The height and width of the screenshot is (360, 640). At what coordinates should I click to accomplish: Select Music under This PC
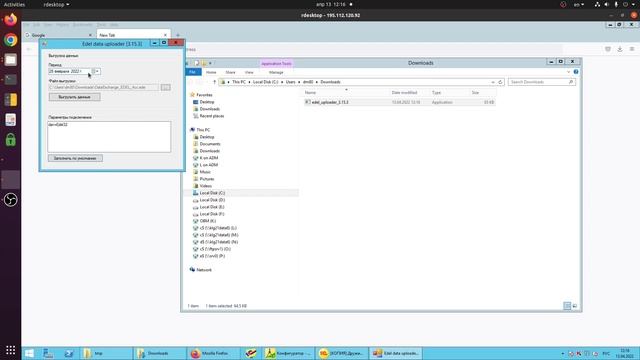(x=205, y=172)
